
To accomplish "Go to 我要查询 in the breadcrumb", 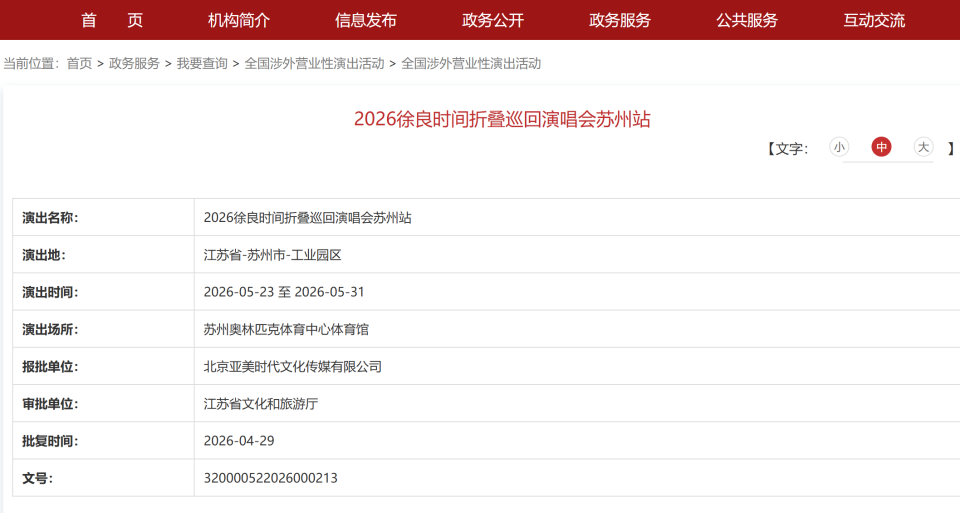I will [x=202, y=64].
